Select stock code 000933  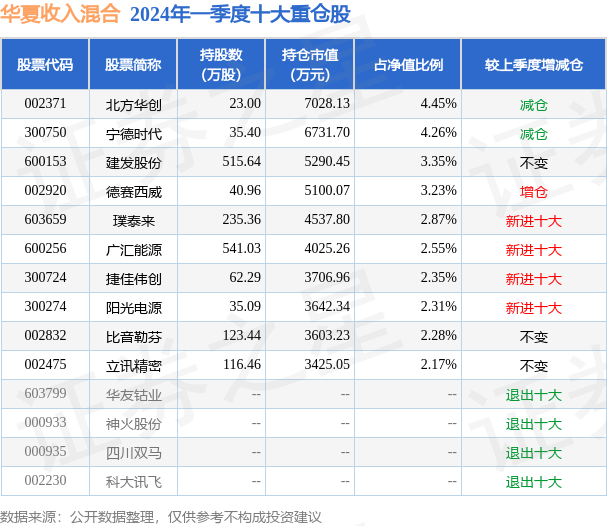pos(45,423)
